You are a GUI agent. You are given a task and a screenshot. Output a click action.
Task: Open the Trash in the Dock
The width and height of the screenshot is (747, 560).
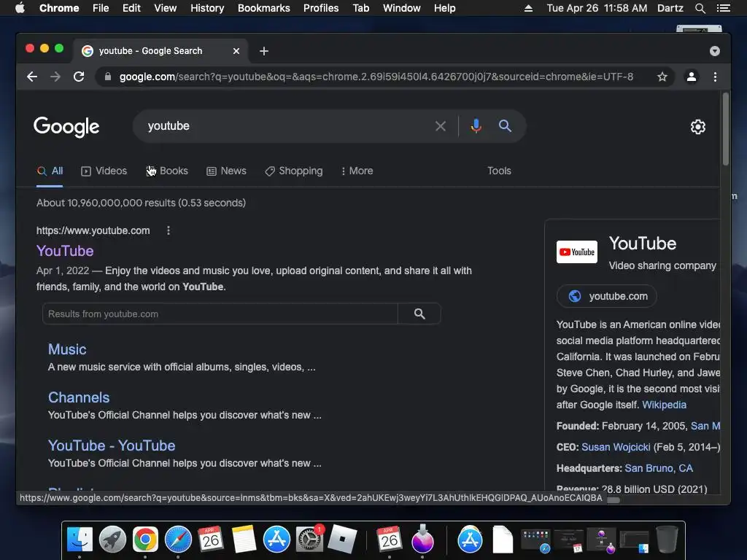click(667, 539)
